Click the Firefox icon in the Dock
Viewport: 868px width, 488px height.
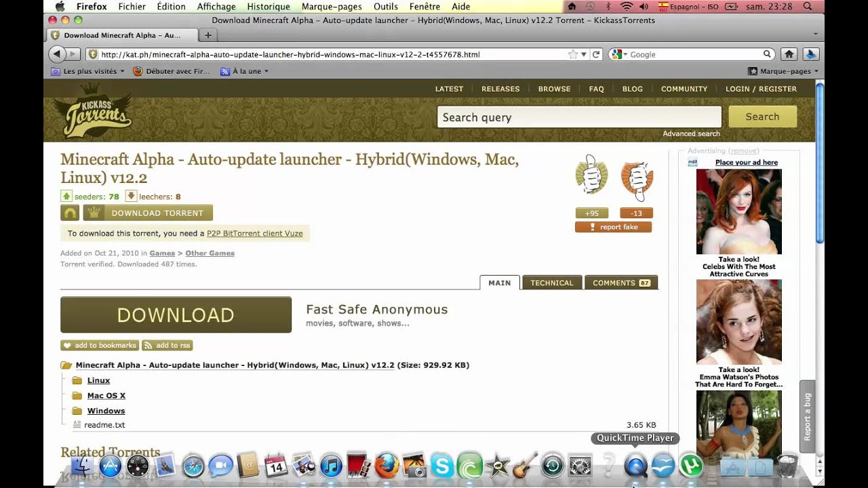(x=387, y=466)
